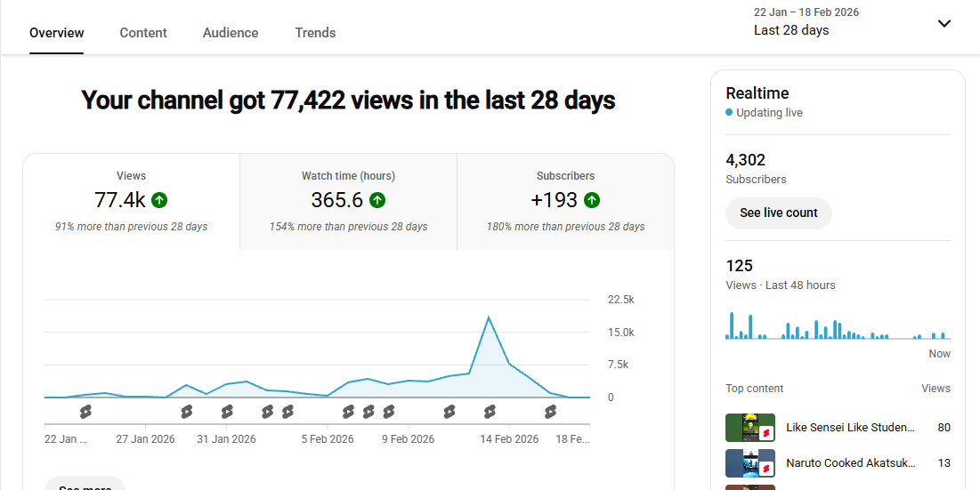
Task: Click the green up arrow beside +193 subscribers
Action: pos(592,200)
